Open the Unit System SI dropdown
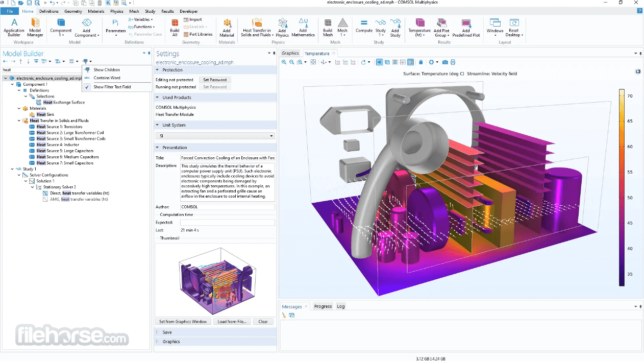This screenshot has width=644, height=361. pos(215,136)
